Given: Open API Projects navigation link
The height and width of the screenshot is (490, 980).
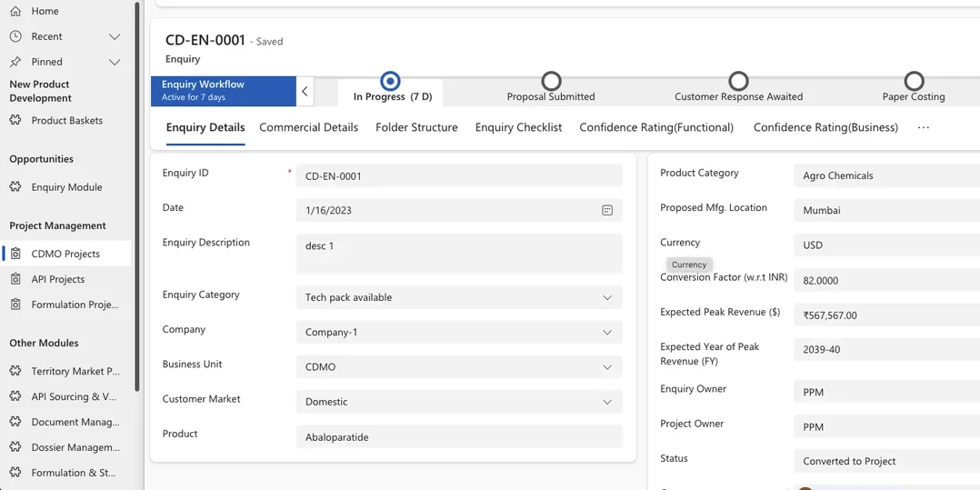Looking at the screenshot, I should coord(58,279).
